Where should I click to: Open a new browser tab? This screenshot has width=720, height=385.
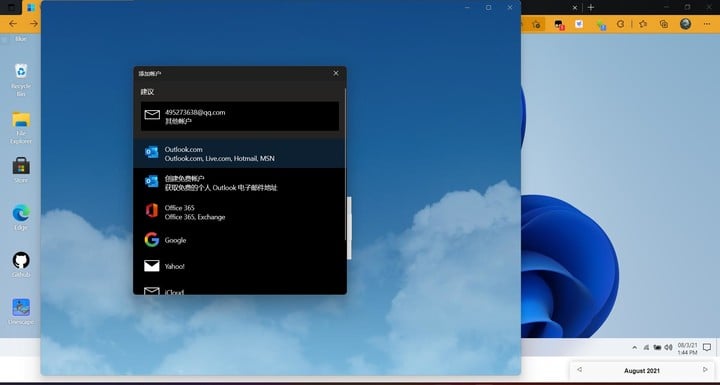[x=591, y=7]
